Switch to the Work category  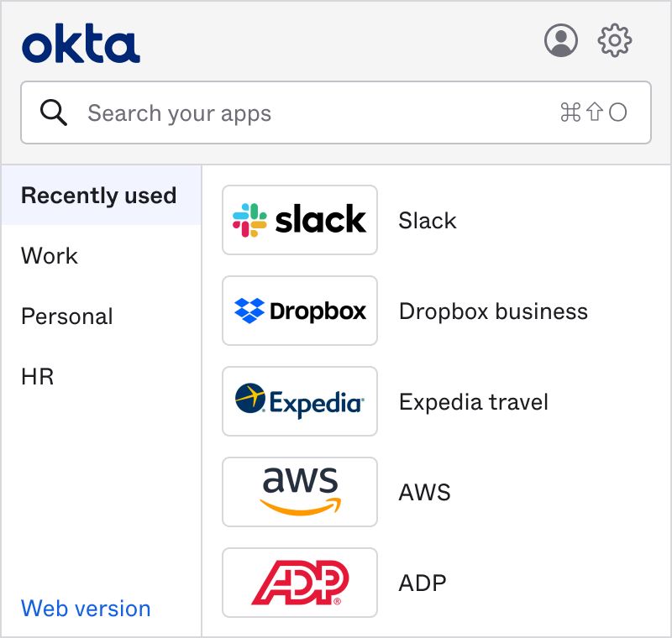point(50,256)
